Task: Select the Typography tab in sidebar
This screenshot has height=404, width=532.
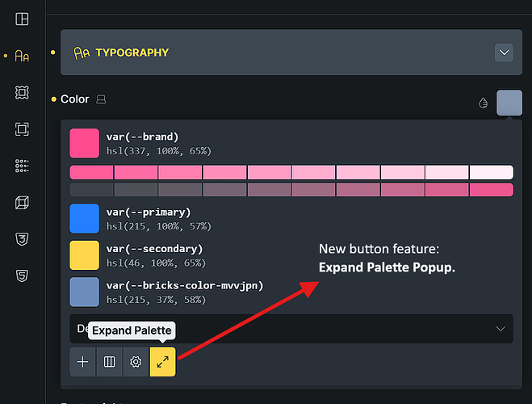Action: (x=22, y=56)
